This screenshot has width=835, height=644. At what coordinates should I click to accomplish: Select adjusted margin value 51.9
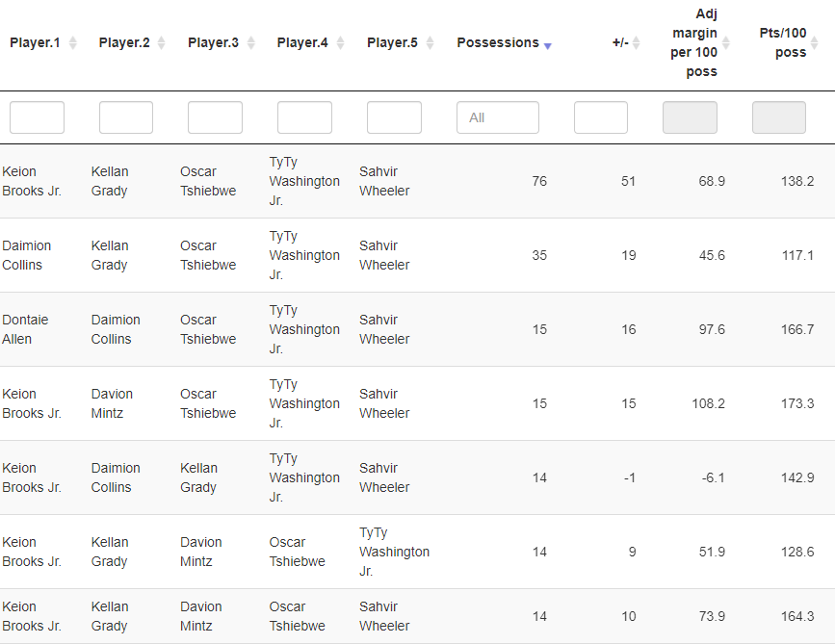point(712,552)
